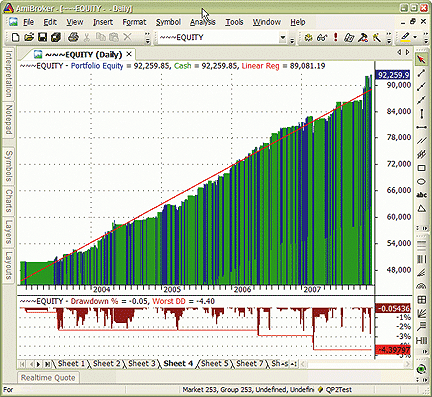
Task: Click the red exclamation mark icon
Action: 336,37
